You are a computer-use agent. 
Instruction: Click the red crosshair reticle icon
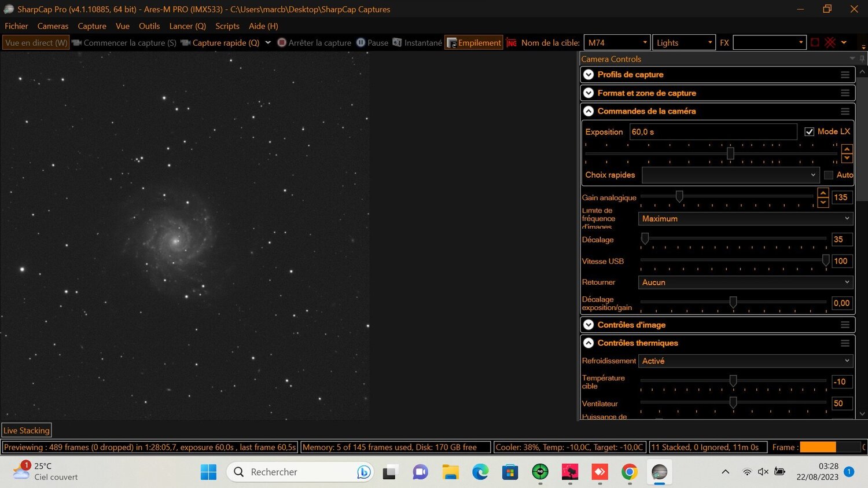click(x=830, y=43)
